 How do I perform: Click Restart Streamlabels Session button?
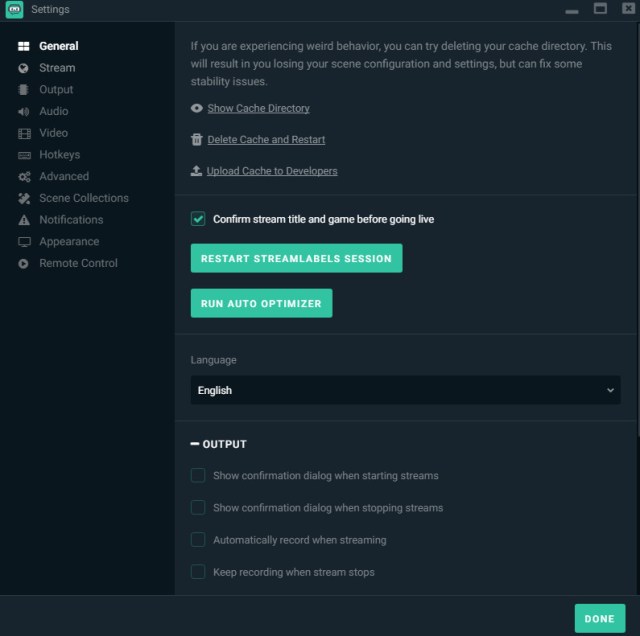tap(296, 258)
